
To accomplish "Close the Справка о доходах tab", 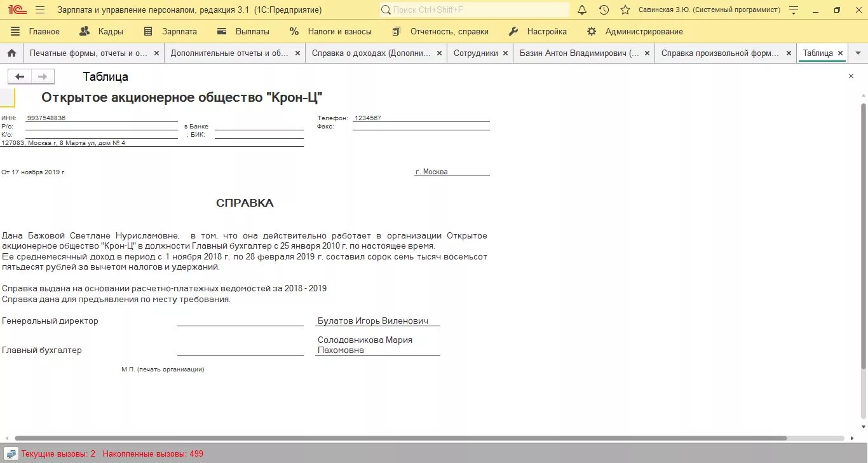I will coord(438,53).
